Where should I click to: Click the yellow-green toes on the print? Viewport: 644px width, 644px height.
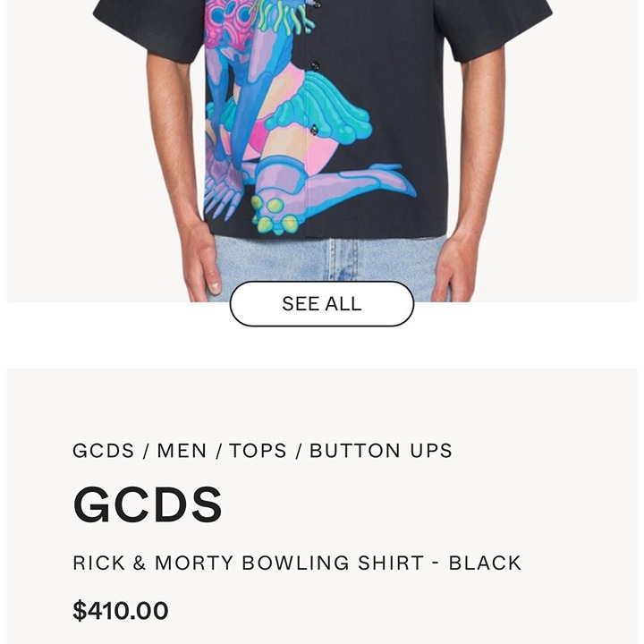pos(273,216)
